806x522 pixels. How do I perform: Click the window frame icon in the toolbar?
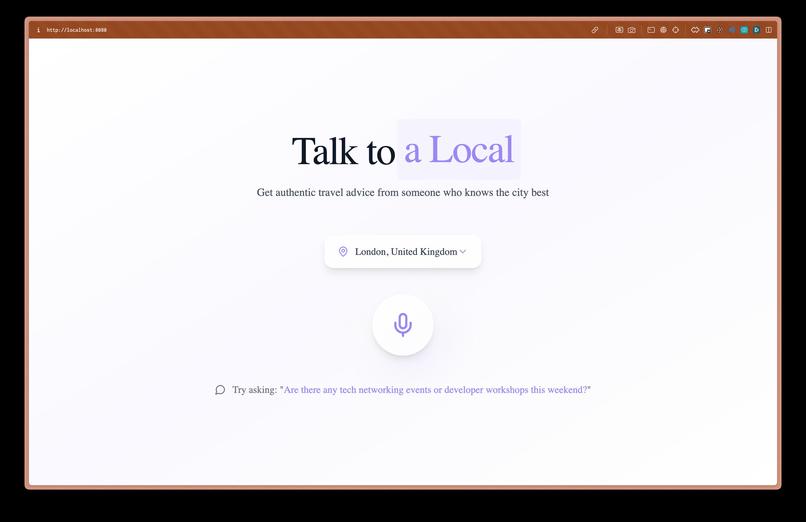point(651,30)
